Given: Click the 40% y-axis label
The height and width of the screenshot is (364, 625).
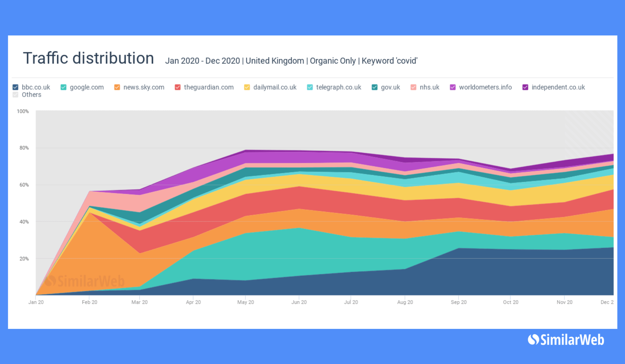Looking at the screenshot, I should [24, 222].
